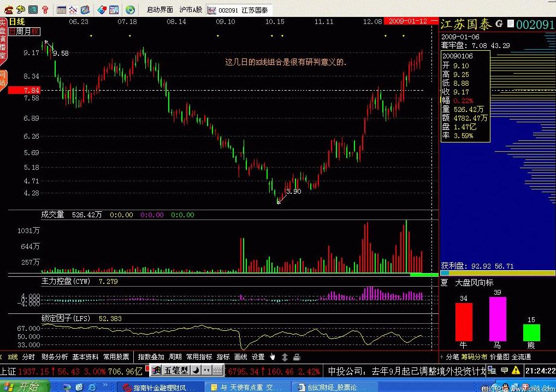Screen dimensions: 556x392
Task: Switch right panel to 分笔
Action: [x=452, y=357]
